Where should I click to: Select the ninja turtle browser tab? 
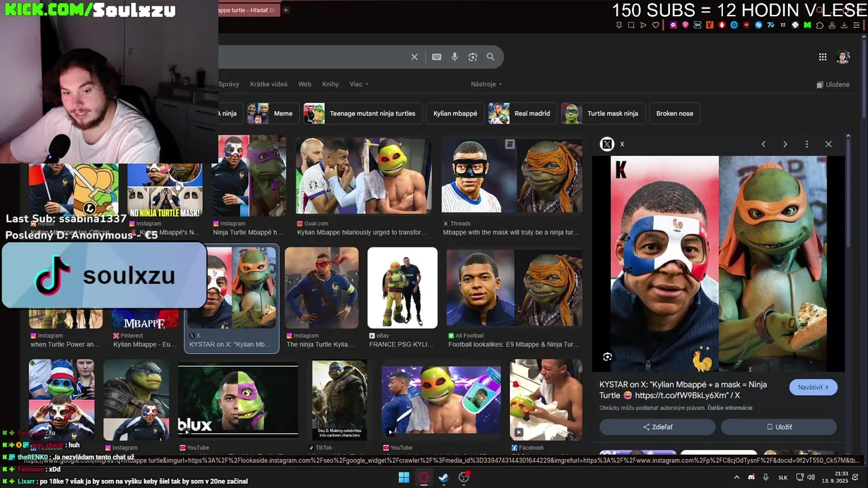point(249,10)
